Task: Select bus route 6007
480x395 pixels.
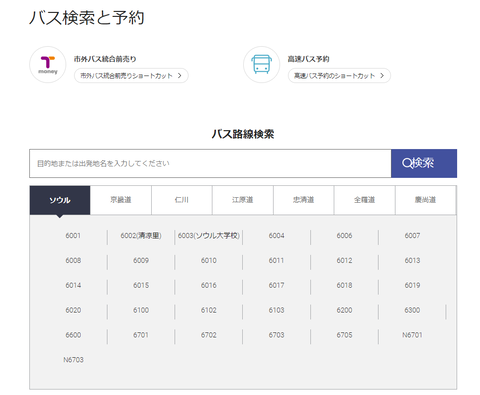Action: coord(412,236)
